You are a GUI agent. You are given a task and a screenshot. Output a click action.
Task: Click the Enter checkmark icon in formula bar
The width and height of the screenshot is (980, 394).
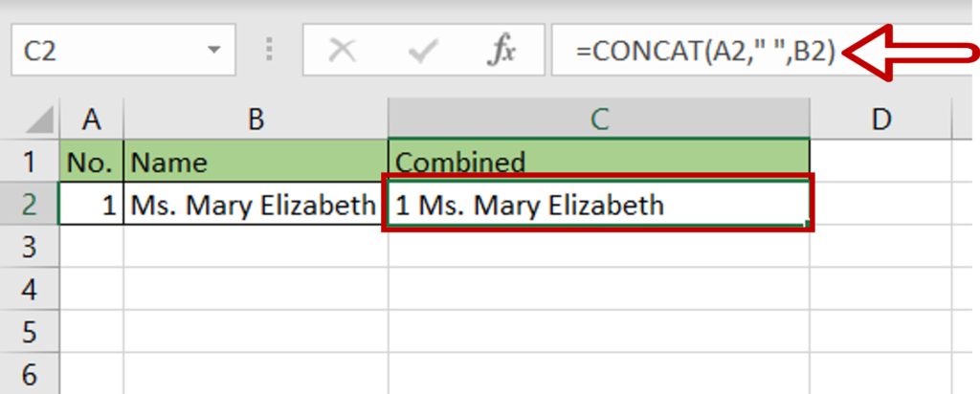tap(422, 52)
